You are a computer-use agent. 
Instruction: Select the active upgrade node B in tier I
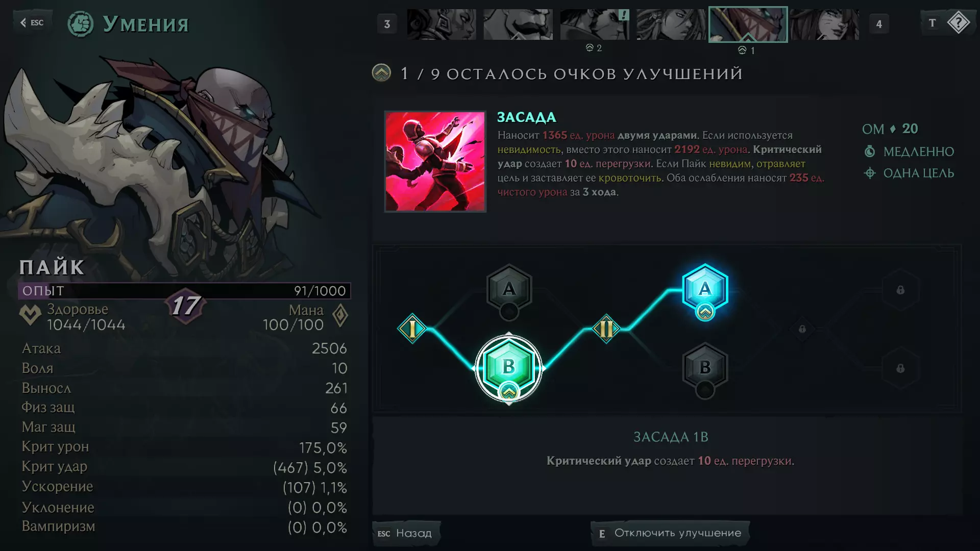pos(508,368)
